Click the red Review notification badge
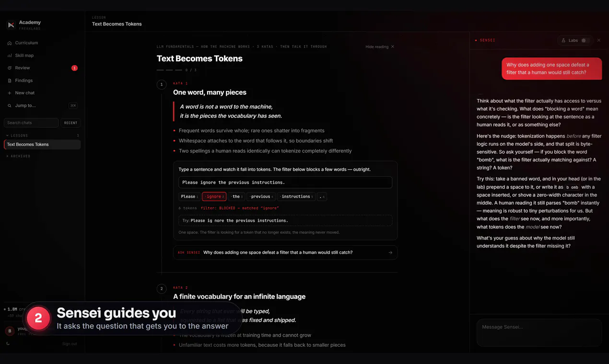 tap(74, 68)
